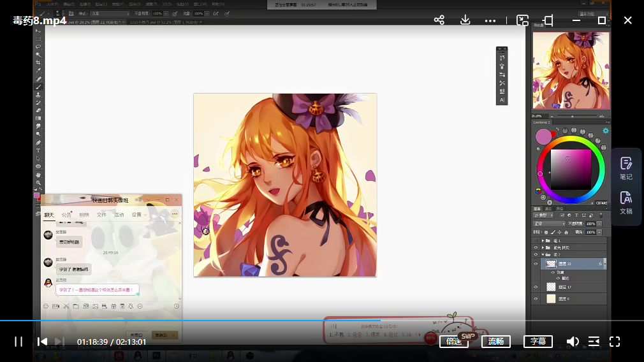Select the Move tool in Photoshop toolbar
Image resolution: width=644 pixels, height=362 pixels.
tap(38, 31)
